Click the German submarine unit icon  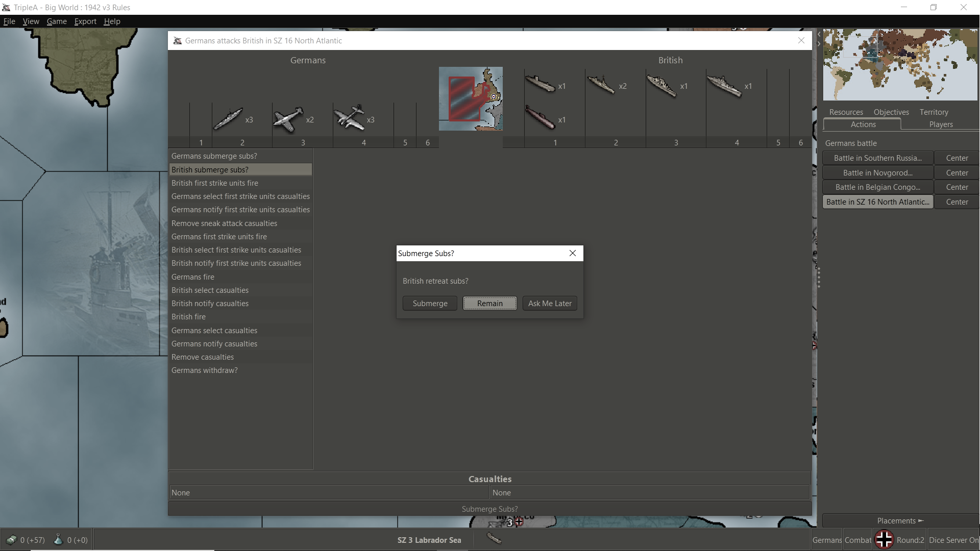click(228, 119)
